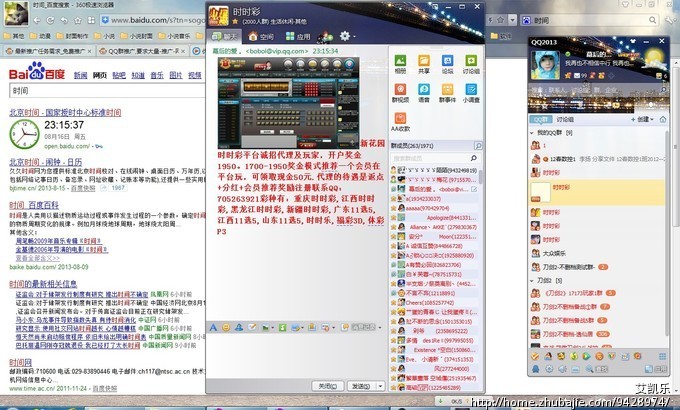Open font settings with the A icon
The image size is (680, 410).
pos(213,327)
